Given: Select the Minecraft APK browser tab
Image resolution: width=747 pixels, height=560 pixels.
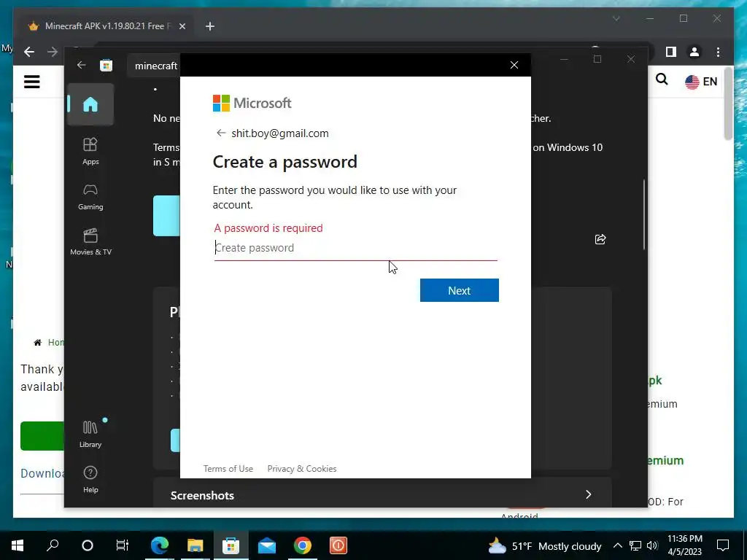Looking at the screenshot, I should point(107,26).
